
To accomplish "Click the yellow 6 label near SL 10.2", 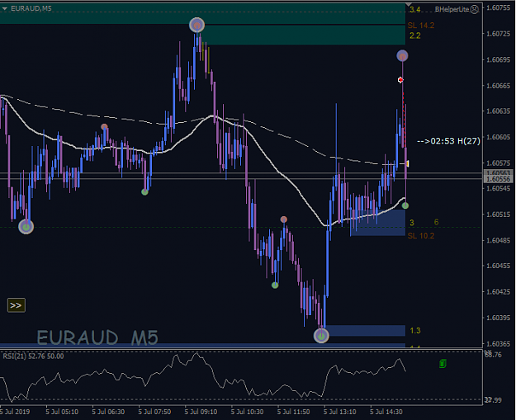I will pos(436,222).
